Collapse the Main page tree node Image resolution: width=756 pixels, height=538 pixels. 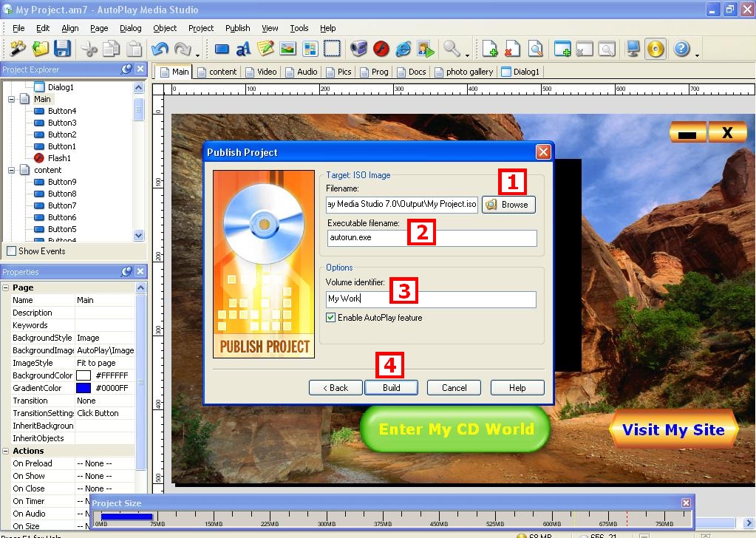12,99
